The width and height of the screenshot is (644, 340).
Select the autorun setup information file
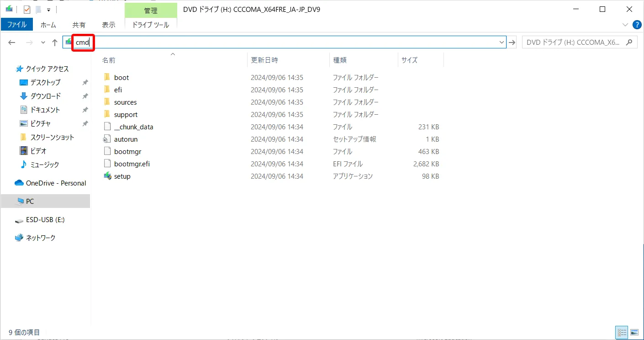tap(126, 139)
